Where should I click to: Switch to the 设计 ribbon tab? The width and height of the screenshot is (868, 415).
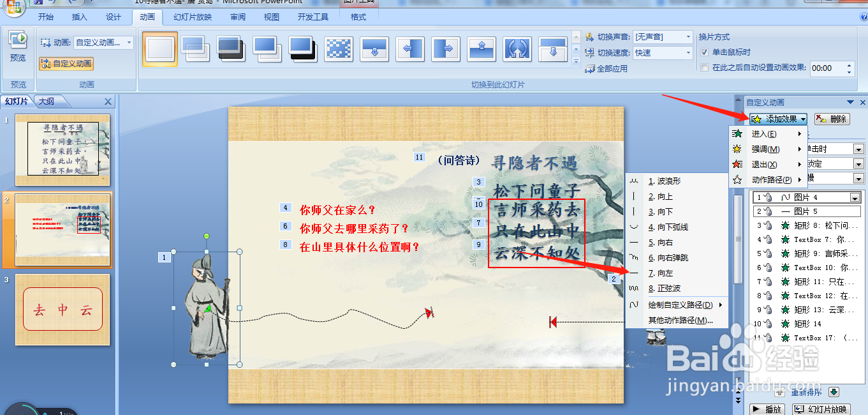point(114,17)
